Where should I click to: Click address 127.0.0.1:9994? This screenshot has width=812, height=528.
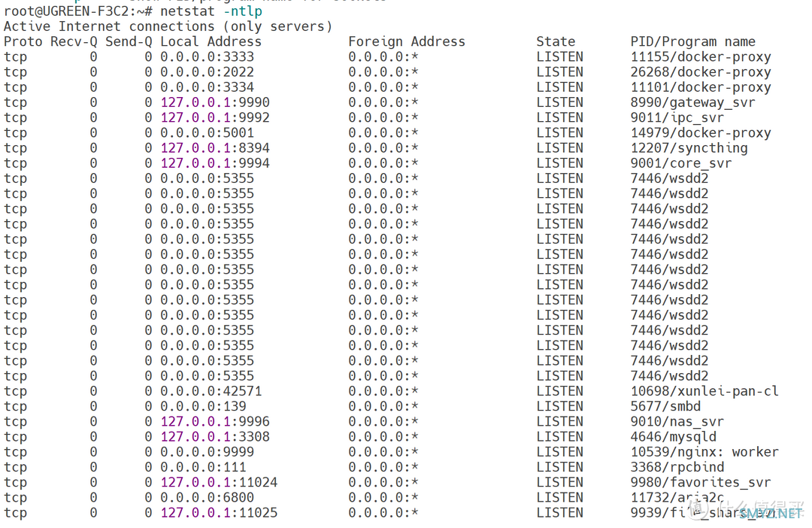click(215, 162)
